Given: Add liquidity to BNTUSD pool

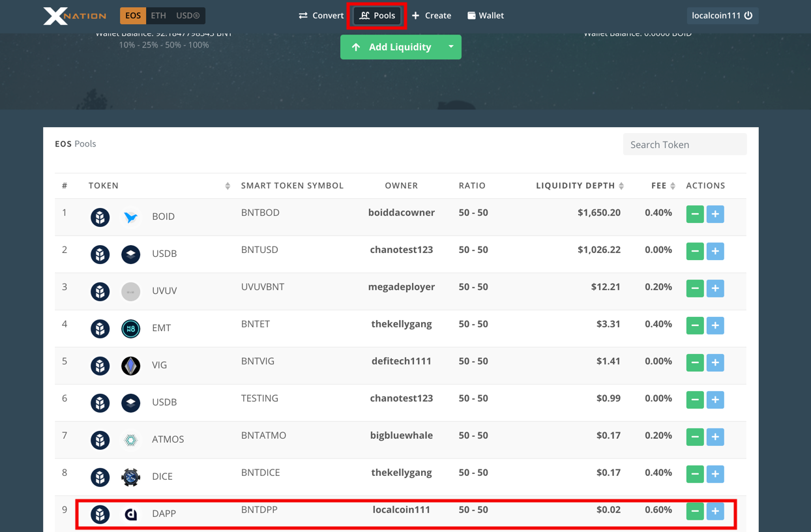Looking at the screenshot, I should tap(715, 251).
